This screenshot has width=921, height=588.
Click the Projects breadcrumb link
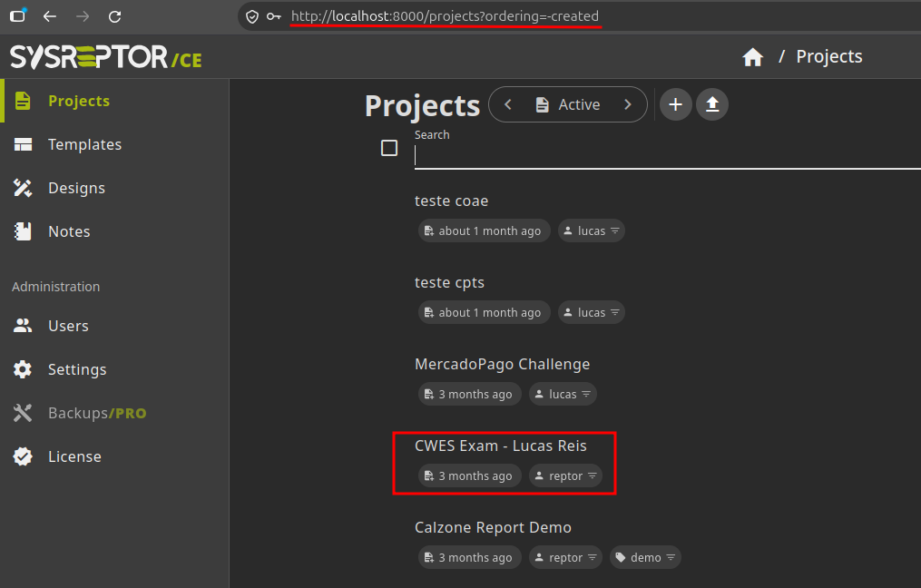pyautogui.click(x=828, y=56)
